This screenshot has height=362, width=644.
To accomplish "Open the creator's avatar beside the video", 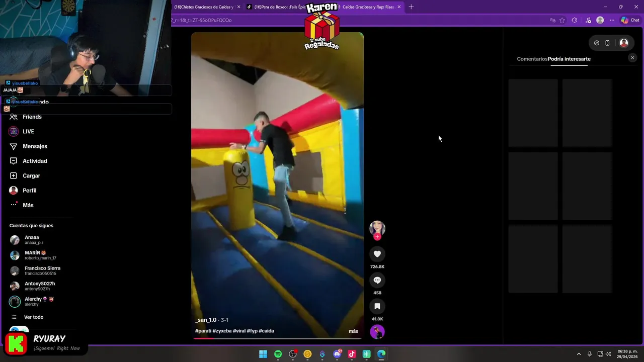I will coord(377,229).
